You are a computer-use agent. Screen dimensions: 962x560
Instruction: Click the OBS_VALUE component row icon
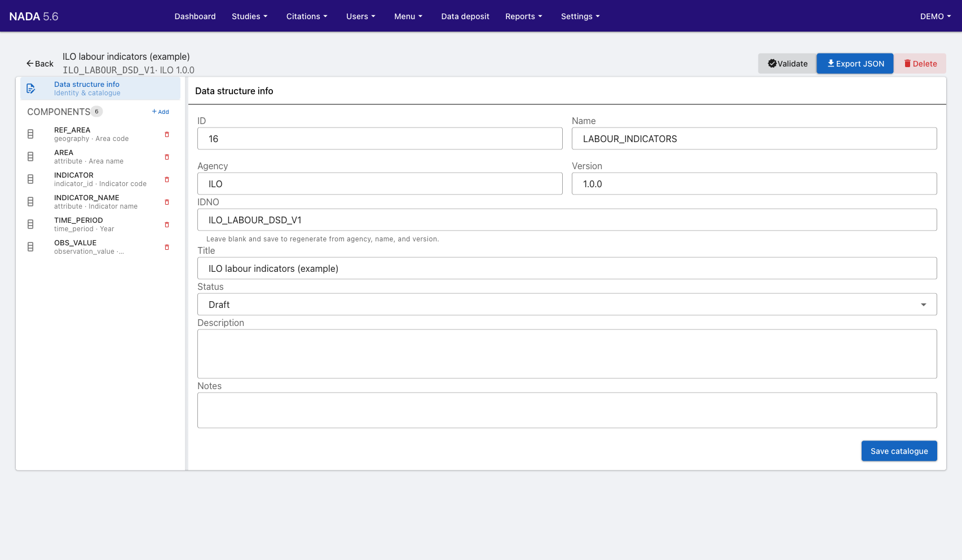pyautogui.click(x=30, y=247)
